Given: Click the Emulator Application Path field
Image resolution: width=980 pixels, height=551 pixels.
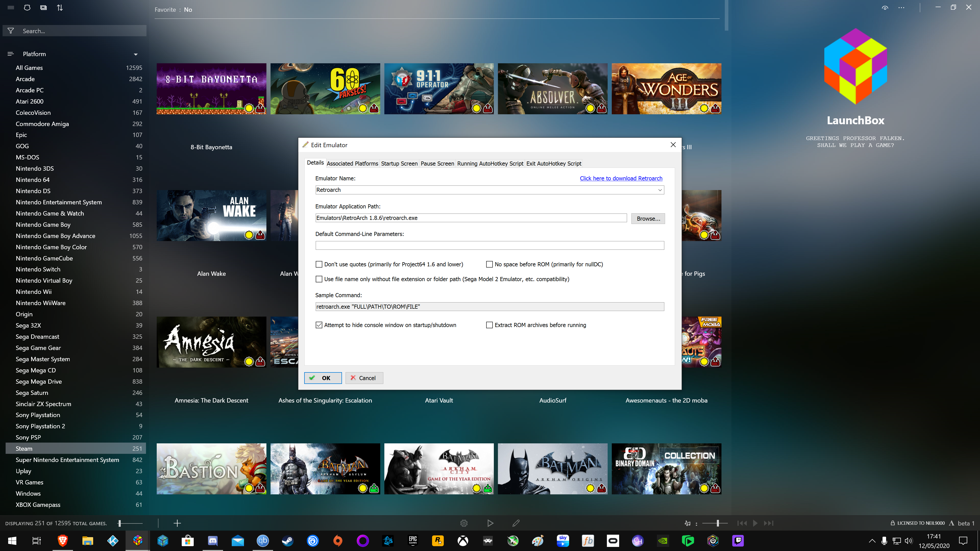Looking at the screenshot, I should [x=471, y=218].
